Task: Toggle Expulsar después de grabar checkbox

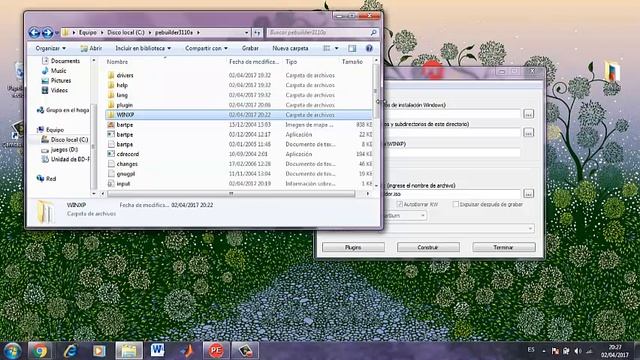Action: pos(456,204)
